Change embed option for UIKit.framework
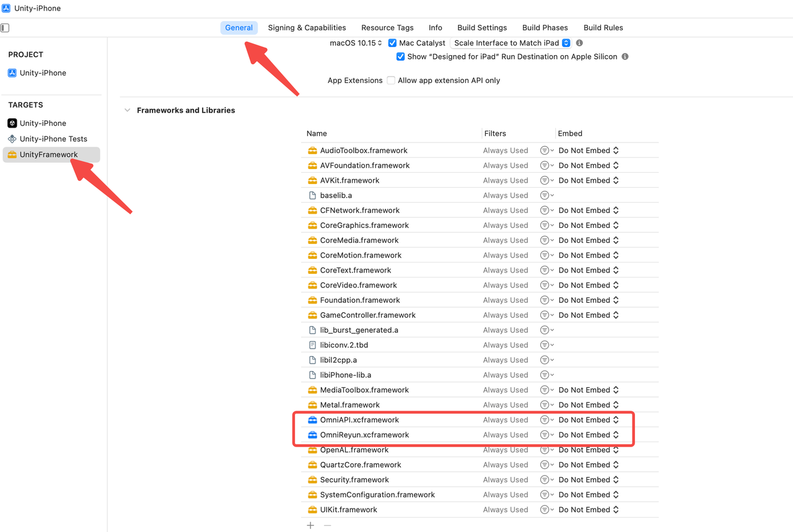The width and height of the screenshot is (793, 532). click(589, 510)
